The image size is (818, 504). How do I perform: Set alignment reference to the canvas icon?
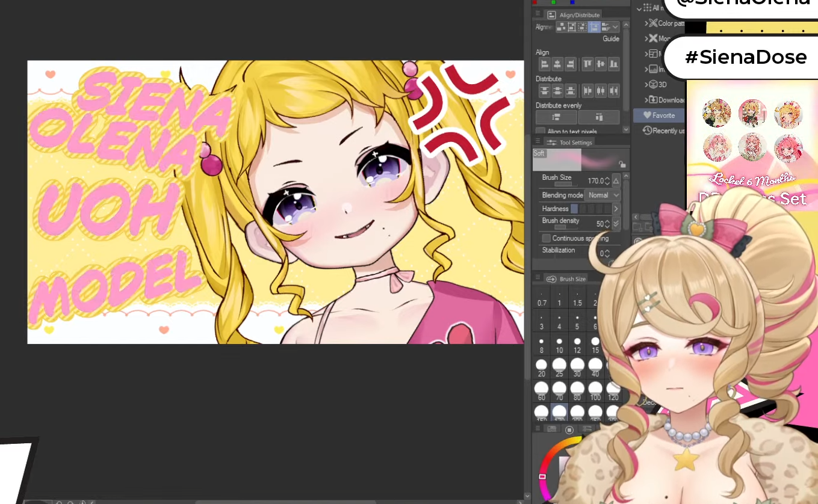click(572, 27)
